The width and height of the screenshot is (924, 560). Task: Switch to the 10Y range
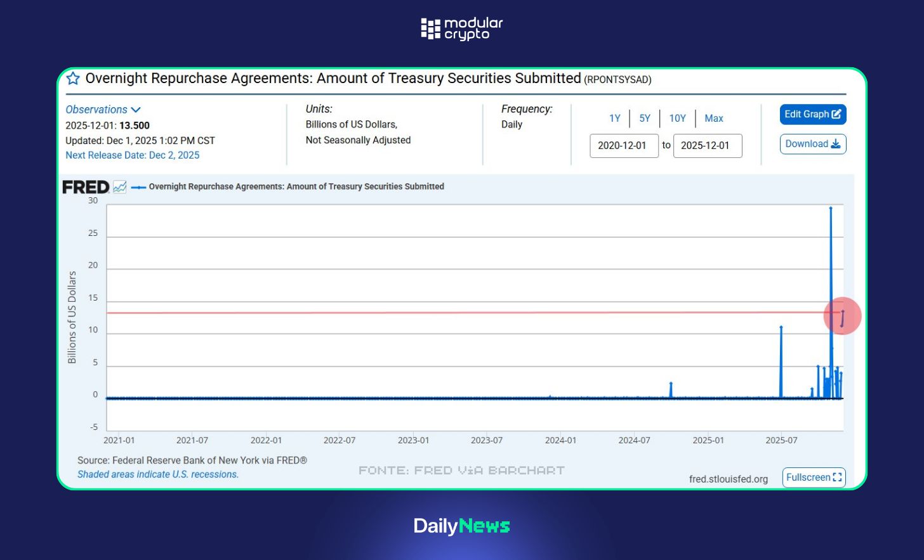(677, 119)
